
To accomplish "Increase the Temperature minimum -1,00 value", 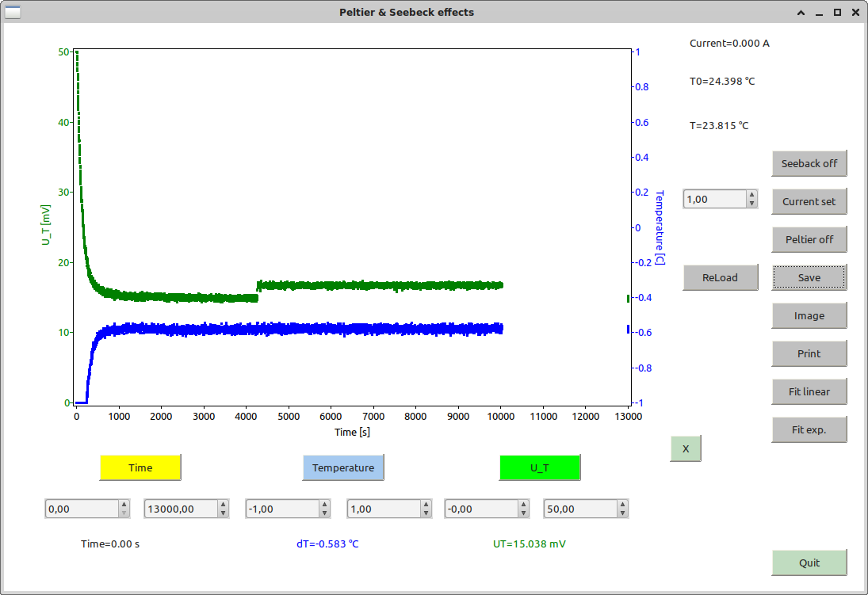I will pyautogui.click(x=325, y=504).
